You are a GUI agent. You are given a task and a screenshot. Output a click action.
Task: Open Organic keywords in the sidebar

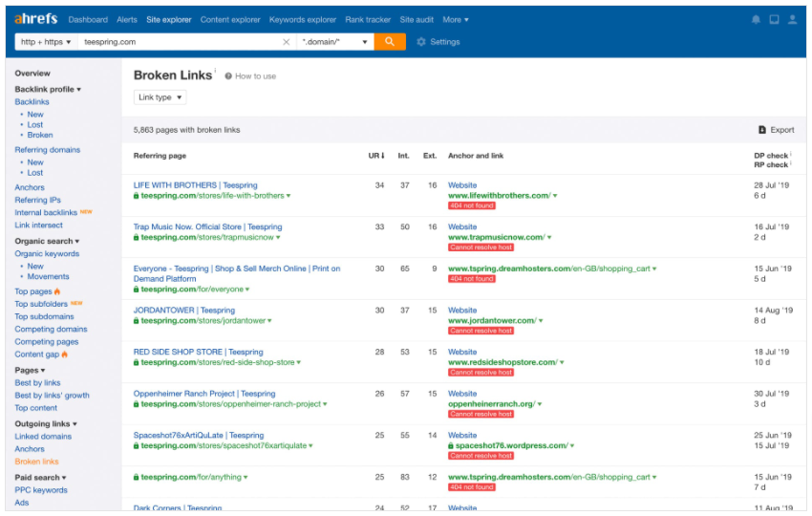click(47, 253)
